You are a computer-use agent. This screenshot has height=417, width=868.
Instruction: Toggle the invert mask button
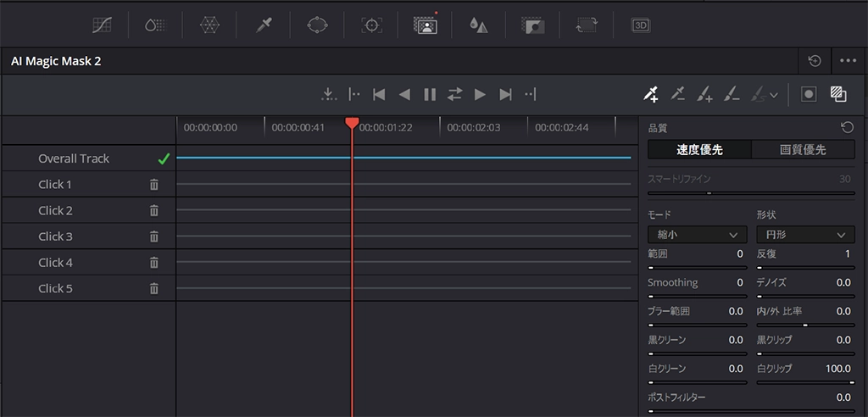coord(838,94)
